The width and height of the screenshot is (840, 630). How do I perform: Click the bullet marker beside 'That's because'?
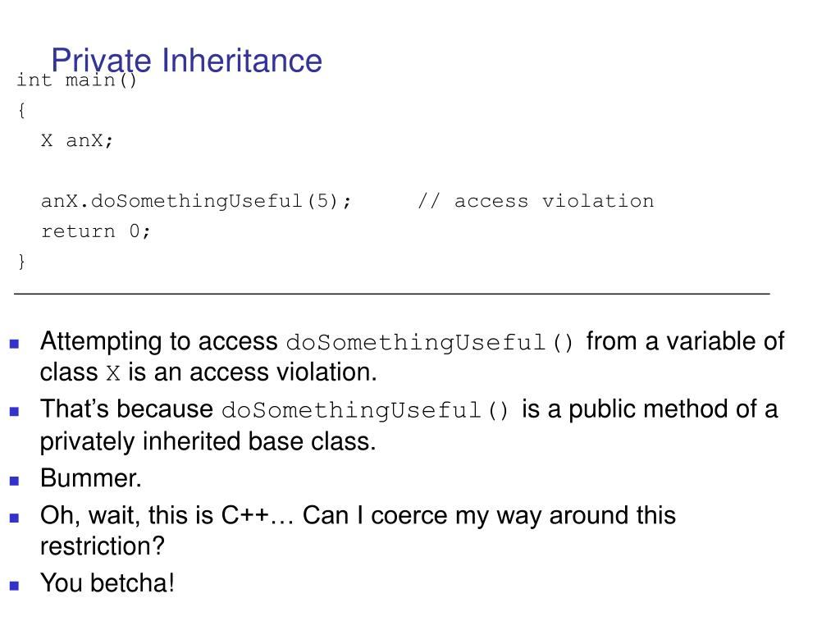[15, 412]
